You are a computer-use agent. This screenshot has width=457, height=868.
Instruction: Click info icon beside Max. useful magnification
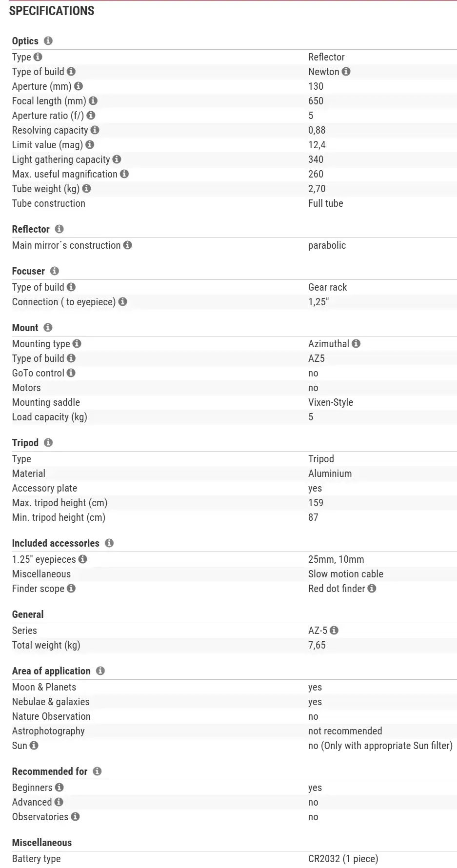(124, 174)
